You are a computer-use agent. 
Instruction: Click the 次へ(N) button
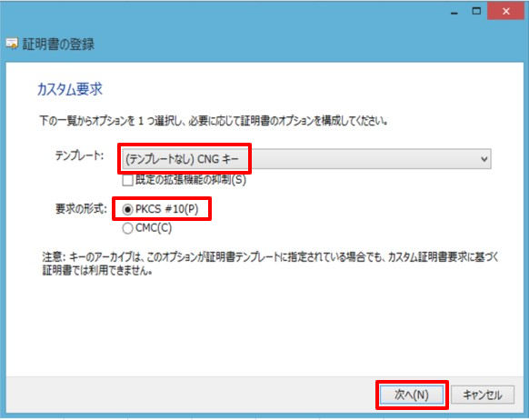tap(412, 395)
